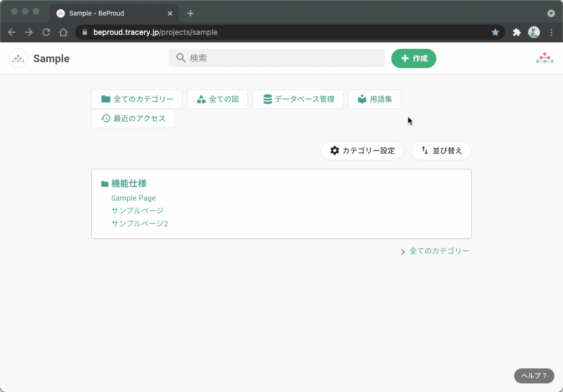Open category settings via the gear icon
The image size is (563, 392).
334,151
